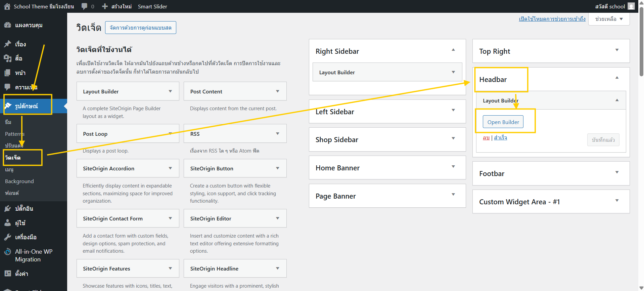Collapse the Headbar widget area

coord(616,78)
